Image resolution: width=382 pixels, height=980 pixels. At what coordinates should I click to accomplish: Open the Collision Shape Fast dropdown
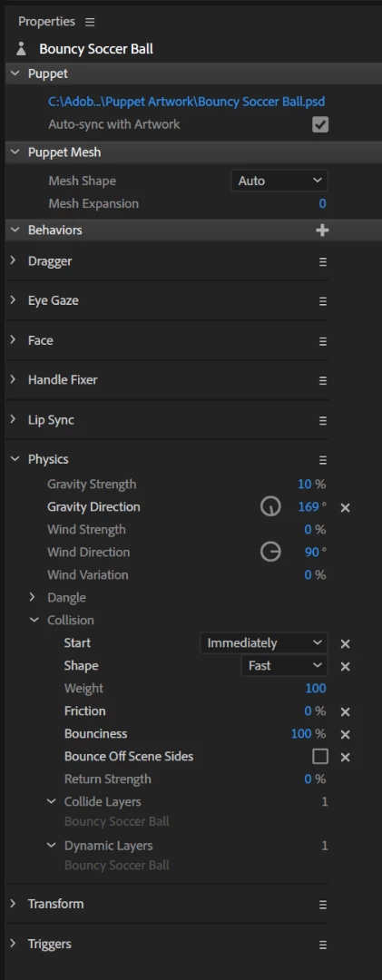coord(284,666)
